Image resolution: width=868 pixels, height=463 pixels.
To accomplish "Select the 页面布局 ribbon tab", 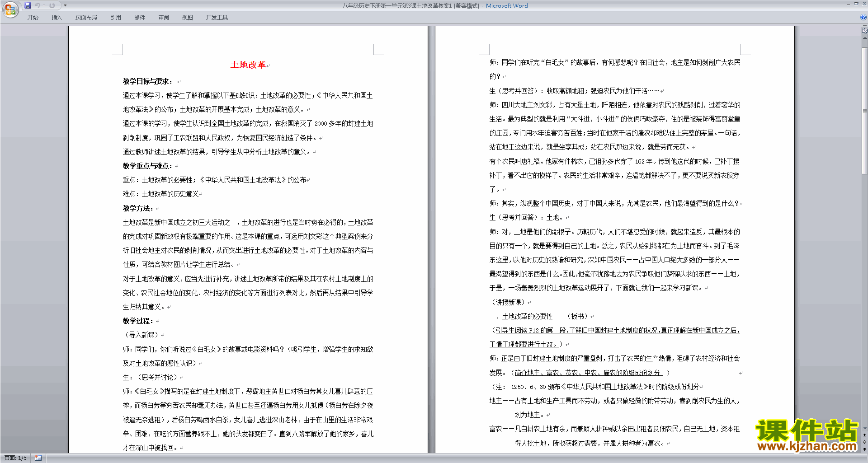I will point(86,18).
